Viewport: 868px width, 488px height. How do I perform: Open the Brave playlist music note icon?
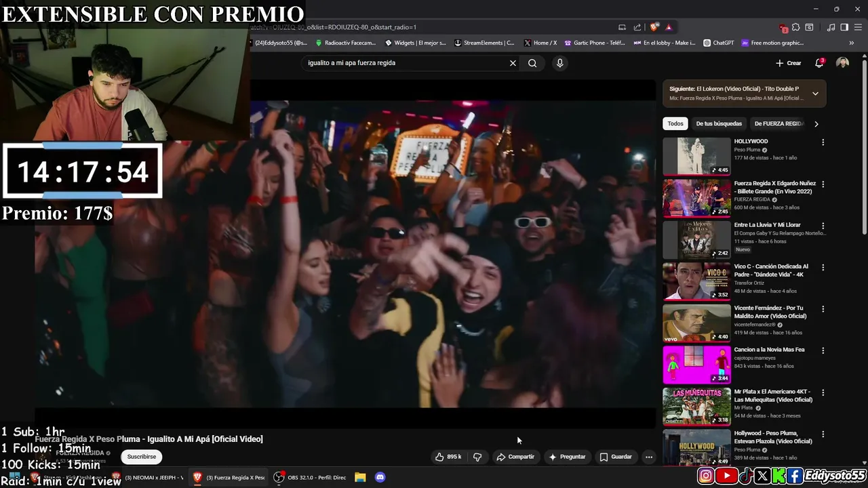tap(831, 27)
